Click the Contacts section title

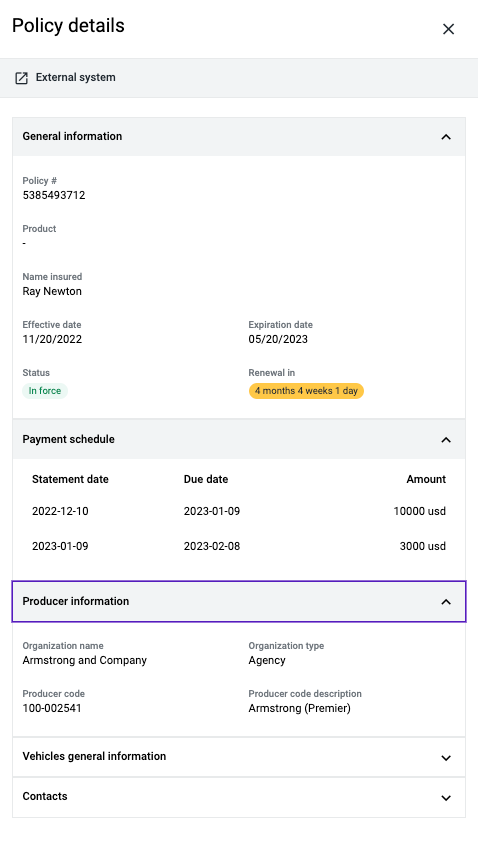click(45, 797)
